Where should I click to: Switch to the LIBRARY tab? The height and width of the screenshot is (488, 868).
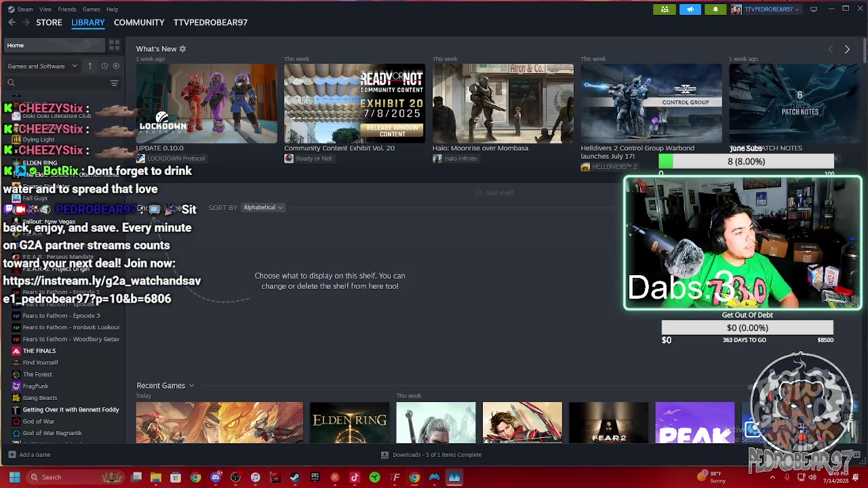(x=88, y=22)
